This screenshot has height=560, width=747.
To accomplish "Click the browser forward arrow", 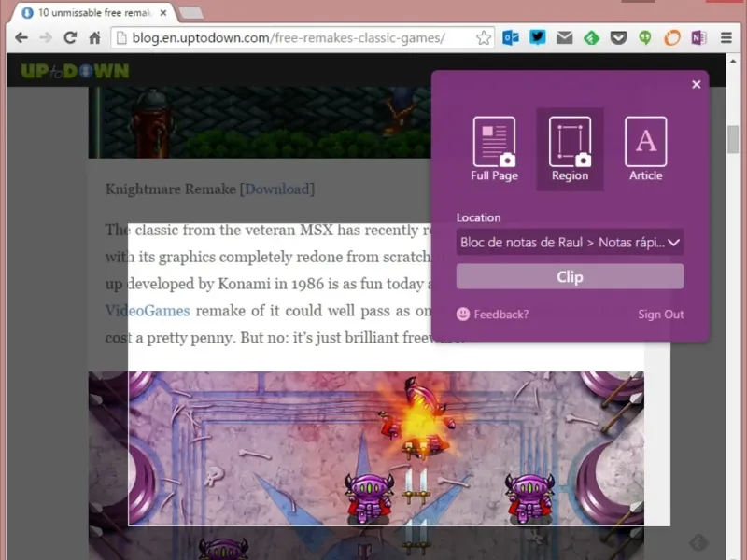I will [x=45, y=37].
